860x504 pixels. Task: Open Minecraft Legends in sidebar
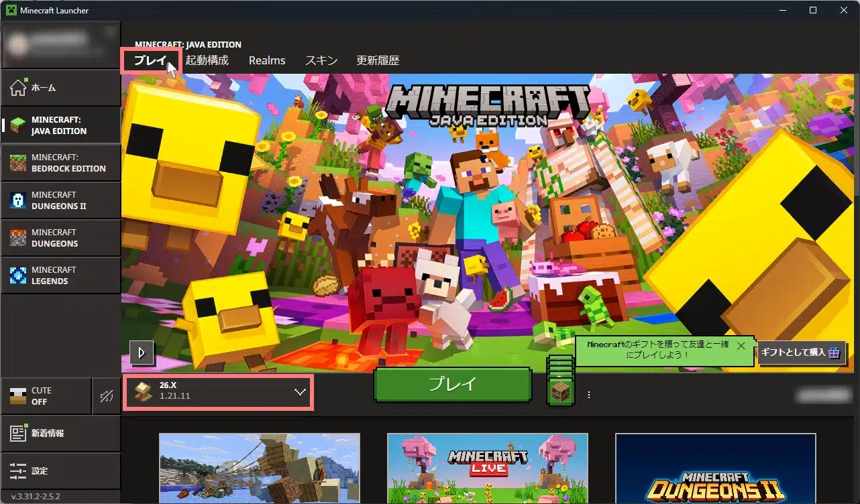tap(60, 275)
